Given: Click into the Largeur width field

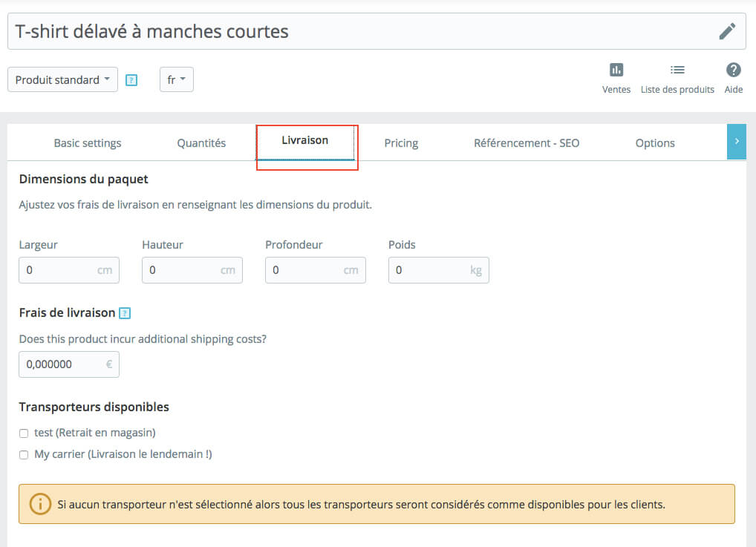Looking at the screenshot, I should click(59, 270).
